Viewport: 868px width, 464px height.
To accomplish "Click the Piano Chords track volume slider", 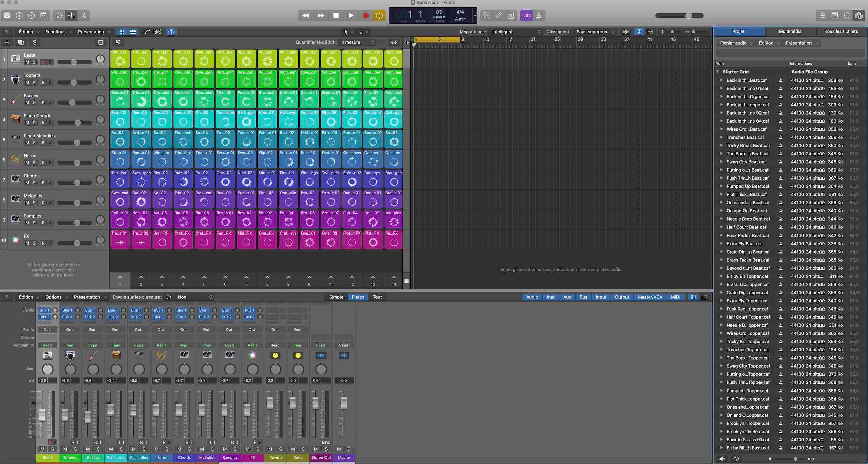I will (77, 122).
